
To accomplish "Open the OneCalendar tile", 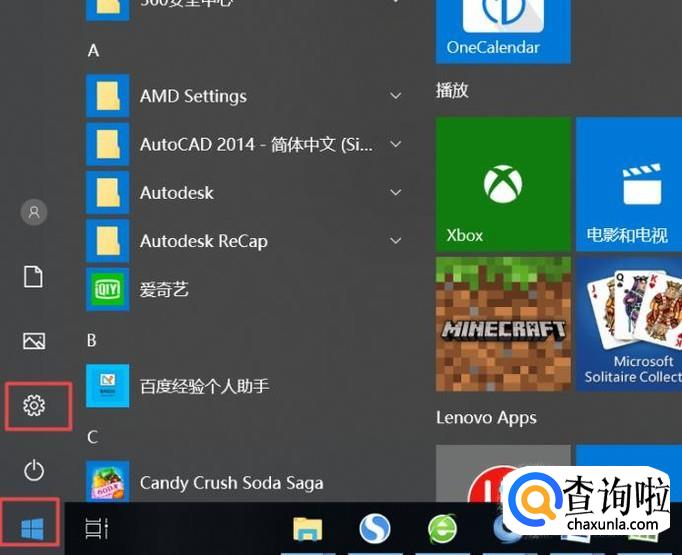I will tap(503, 30).
